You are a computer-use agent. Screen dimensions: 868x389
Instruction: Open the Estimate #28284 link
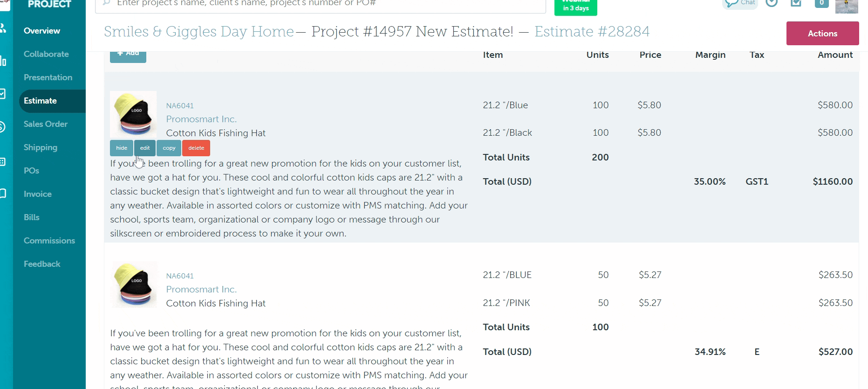[592, 32]
